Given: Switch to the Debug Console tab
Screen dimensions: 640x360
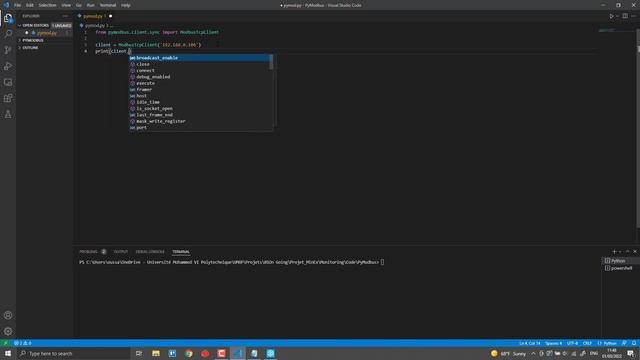Looking at the screenshot, I should 150,251.
